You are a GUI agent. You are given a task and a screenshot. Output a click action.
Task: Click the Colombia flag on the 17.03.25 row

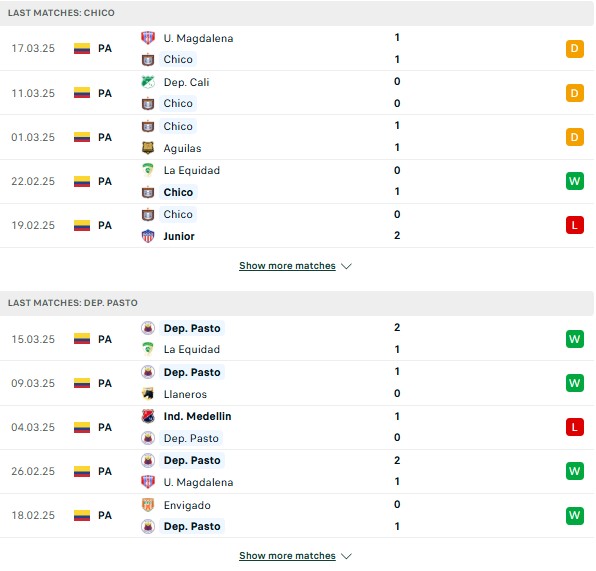pos(82,49)
